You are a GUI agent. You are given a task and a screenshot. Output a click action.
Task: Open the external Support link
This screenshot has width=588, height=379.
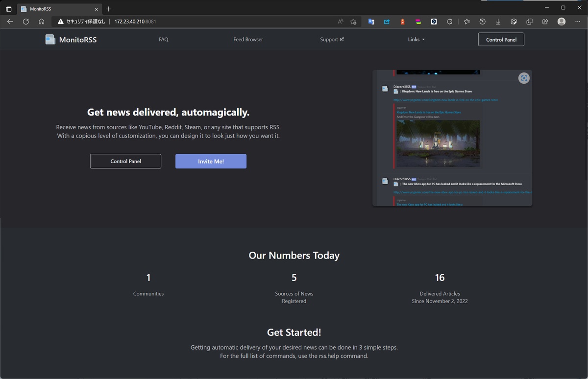(x=332, y=40)
